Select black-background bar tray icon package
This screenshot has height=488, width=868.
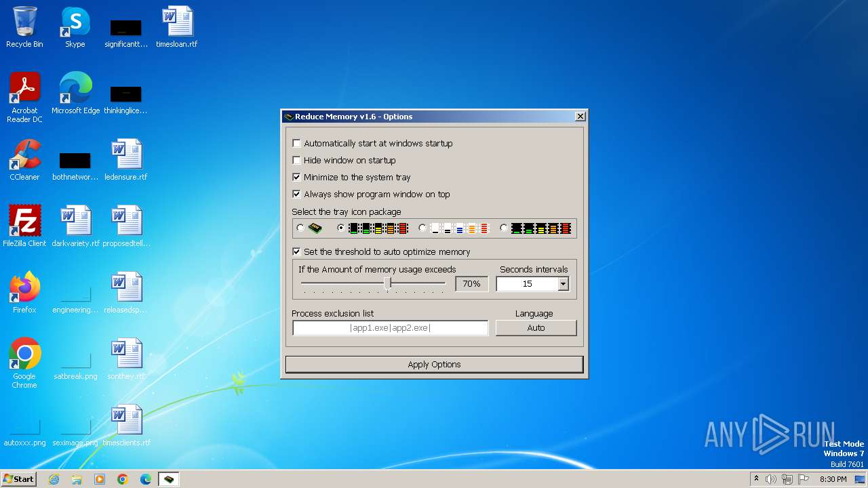(341, 228)
